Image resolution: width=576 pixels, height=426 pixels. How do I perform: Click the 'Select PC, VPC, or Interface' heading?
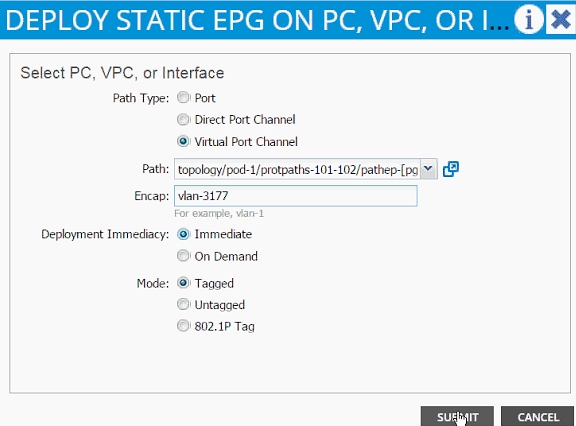[x=122, y=73]
